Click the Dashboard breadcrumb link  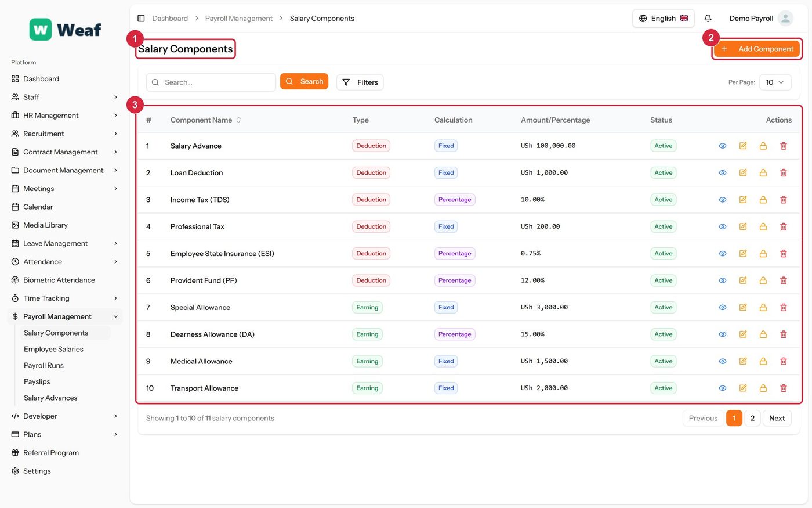(x=170, y=19)
